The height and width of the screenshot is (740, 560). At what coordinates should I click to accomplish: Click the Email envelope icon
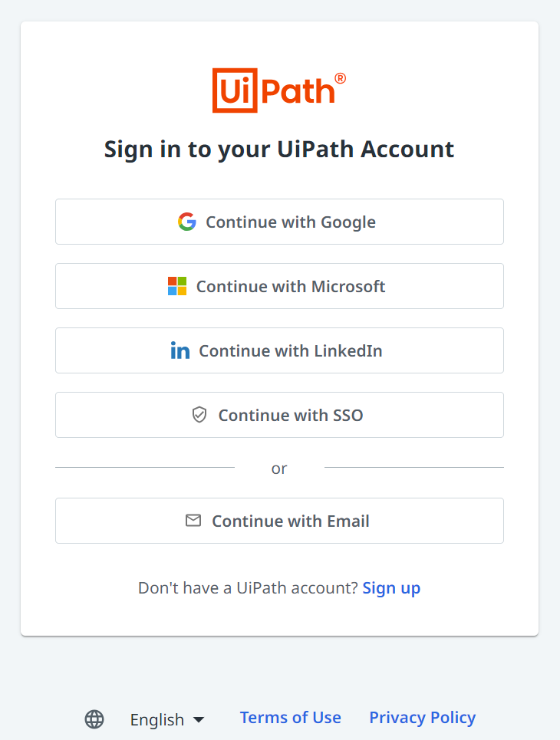coord(193,521)
